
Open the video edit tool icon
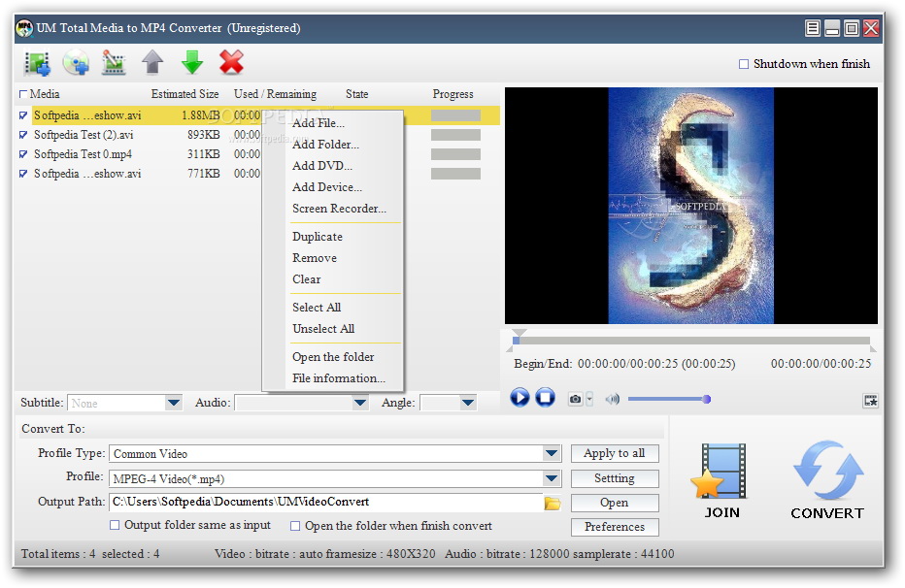pyautogui.click(x=115, y=64)
